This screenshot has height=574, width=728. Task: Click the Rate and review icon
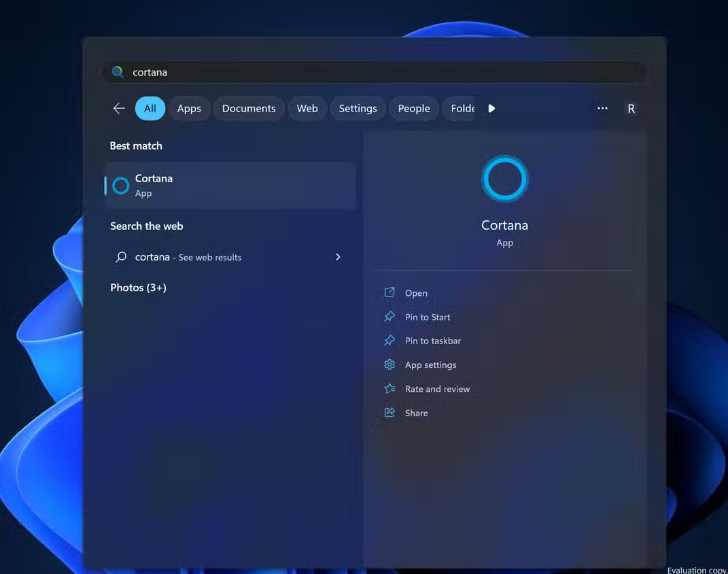click(x=389, y=388)
